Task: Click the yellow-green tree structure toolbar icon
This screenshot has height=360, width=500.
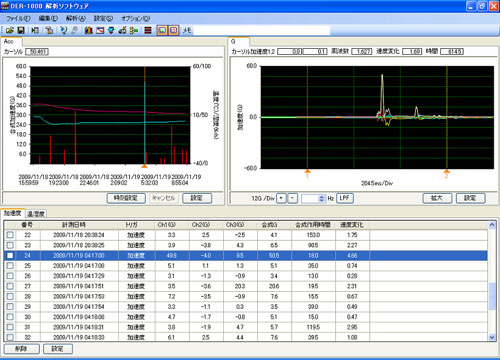Action: [134, 30]
